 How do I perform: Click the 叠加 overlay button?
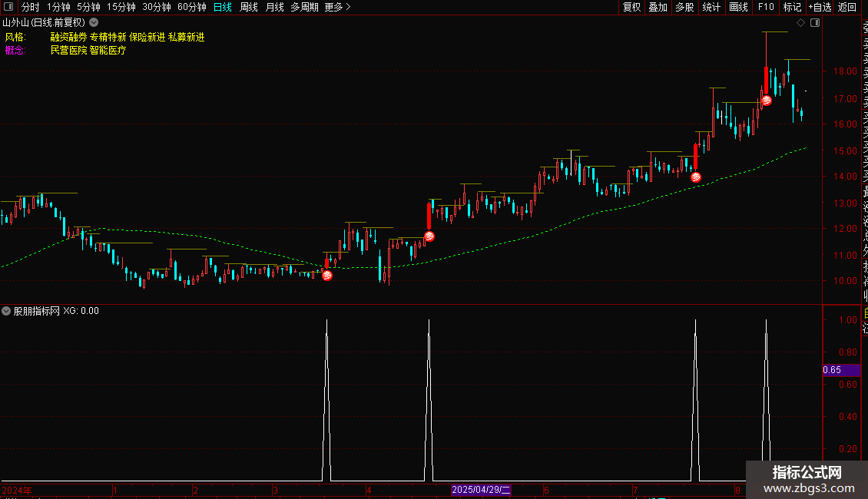(x=658, y=7)
